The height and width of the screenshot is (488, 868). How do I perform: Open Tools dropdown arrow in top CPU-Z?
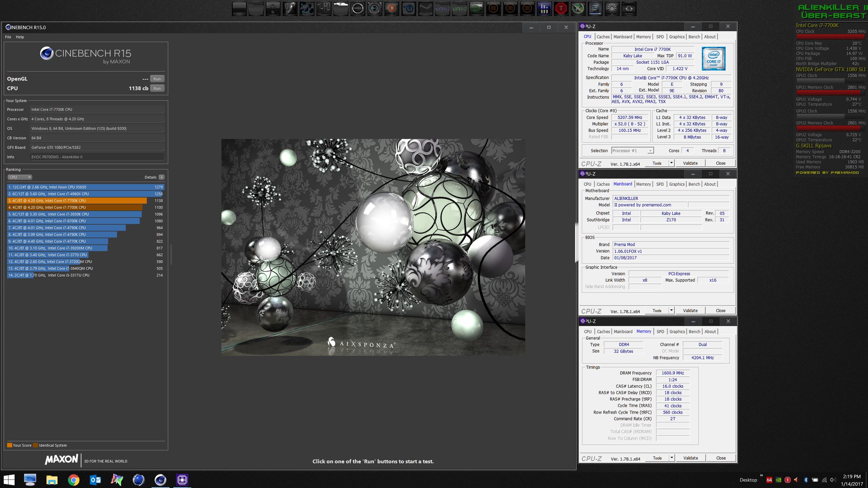click(671, 163)
